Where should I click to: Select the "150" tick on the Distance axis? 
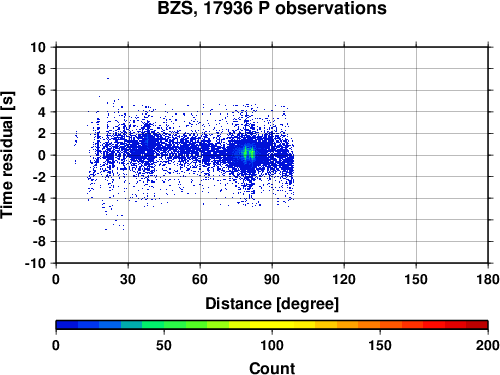416,279
